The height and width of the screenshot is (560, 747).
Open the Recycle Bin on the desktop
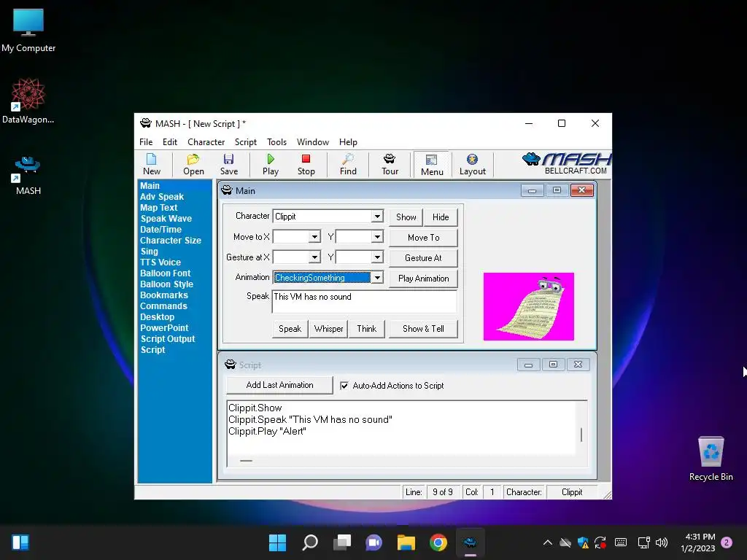point(711,458)
